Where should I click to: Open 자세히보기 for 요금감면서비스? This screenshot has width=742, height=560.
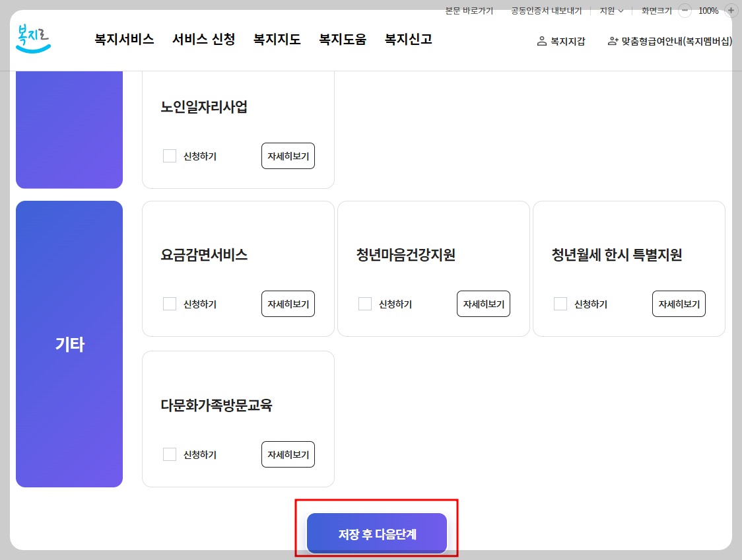(x=287, y=303)
